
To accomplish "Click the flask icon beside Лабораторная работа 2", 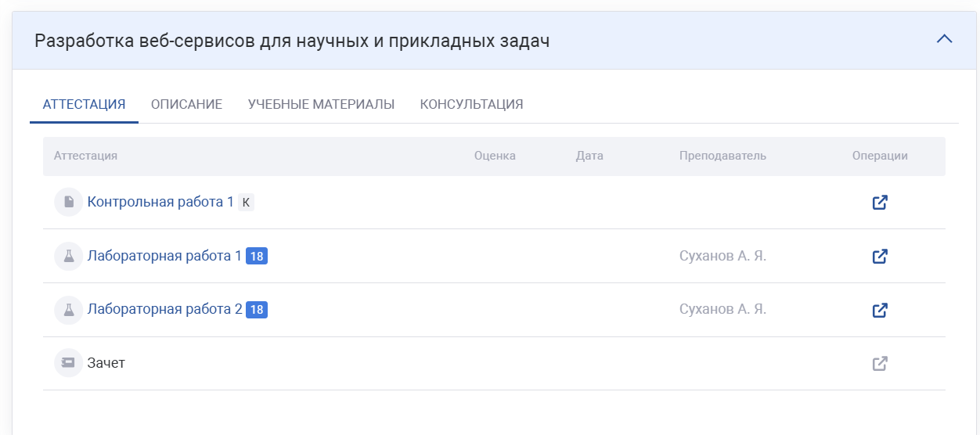I will (69, 311).
